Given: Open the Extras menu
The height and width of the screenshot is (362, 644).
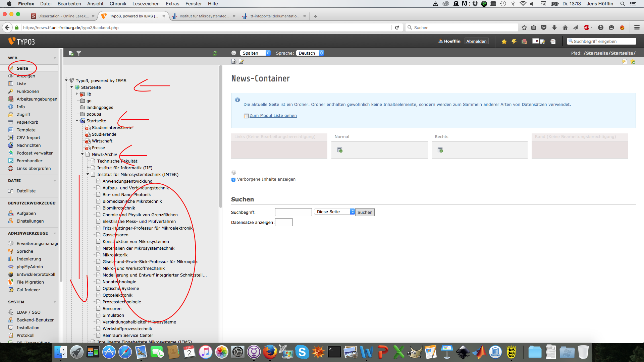Looking at the screenshot, I should (x=172, y=4).
